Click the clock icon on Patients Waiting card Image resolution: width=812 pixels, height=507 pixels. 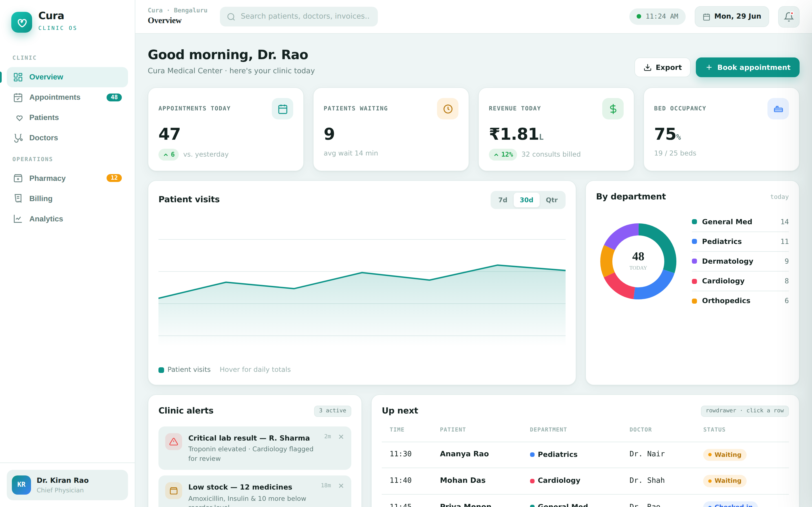pos(448,109)
